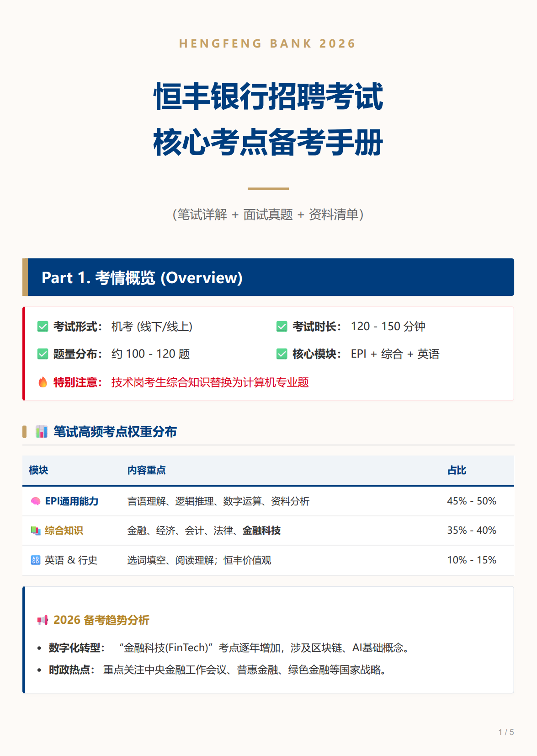Select the 模块 table column header
The image size is (537, 756).
38,470
